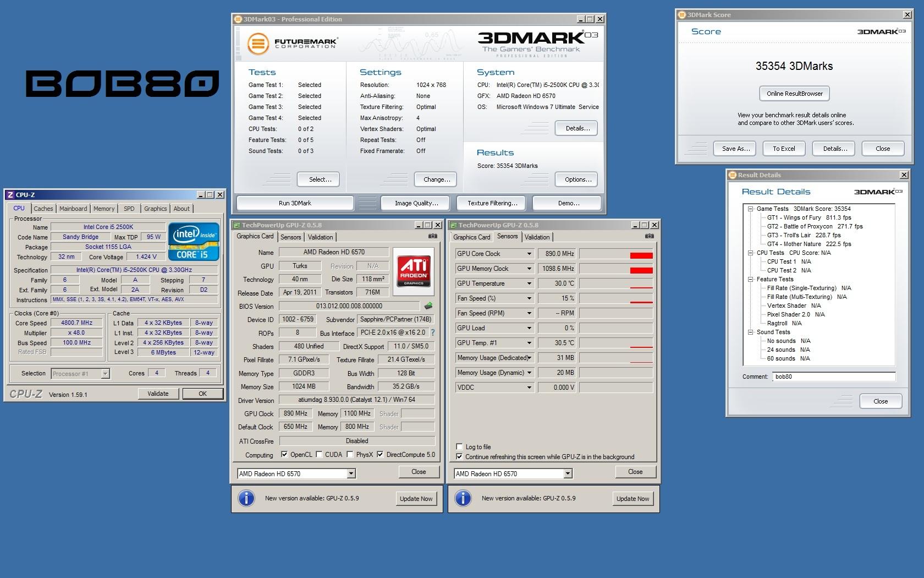Click the left GPU-Z title bar icon
The width and height of the screenshot is (924, 578).
point(237,225)
